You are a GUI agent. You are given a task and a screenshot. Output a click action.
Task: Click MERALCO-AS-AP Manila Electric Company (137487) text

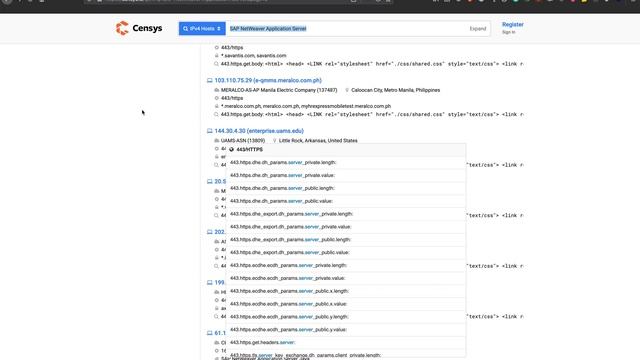(279, 90)
